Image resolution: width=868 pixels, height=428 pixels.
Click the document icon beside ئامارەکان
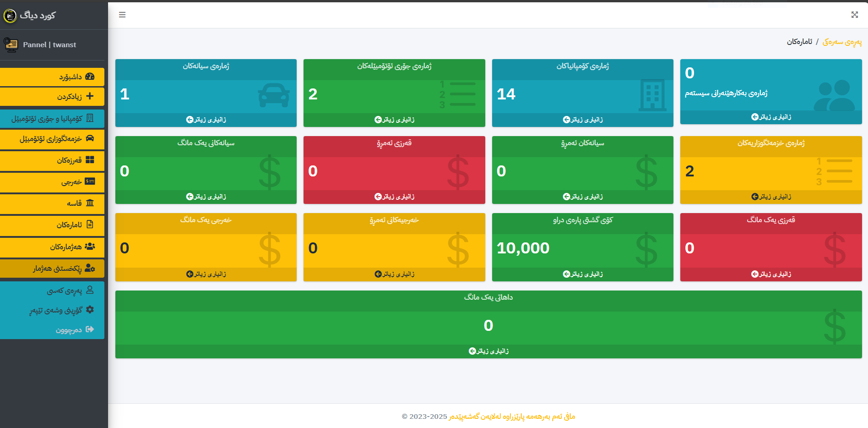pos(90,225)
